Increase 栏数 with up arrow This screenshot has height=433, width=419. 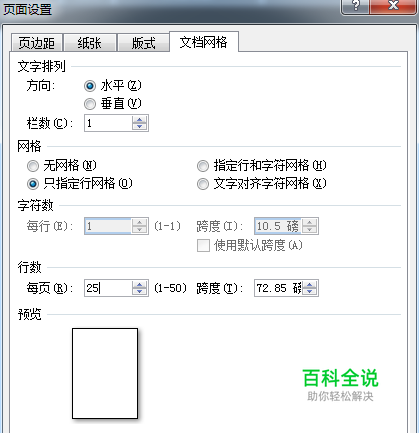click(139, 120)
